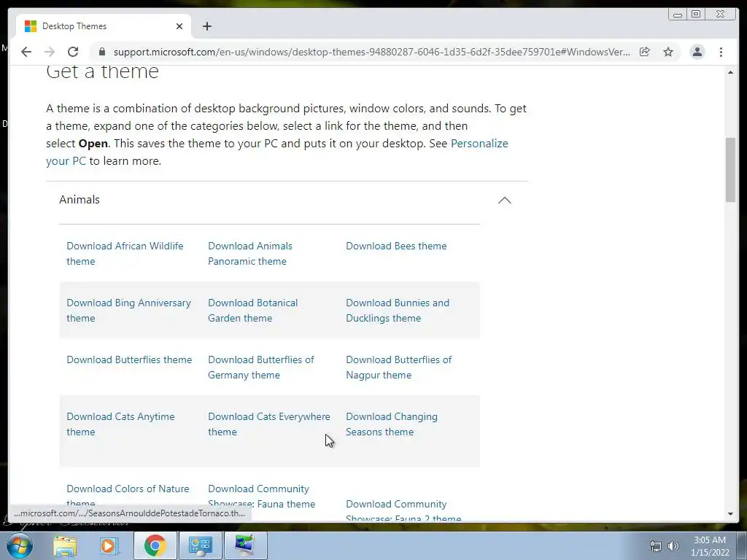Open the Personalize your PC link
Viewport: 747px width, 560px height.
click(276, 152)
